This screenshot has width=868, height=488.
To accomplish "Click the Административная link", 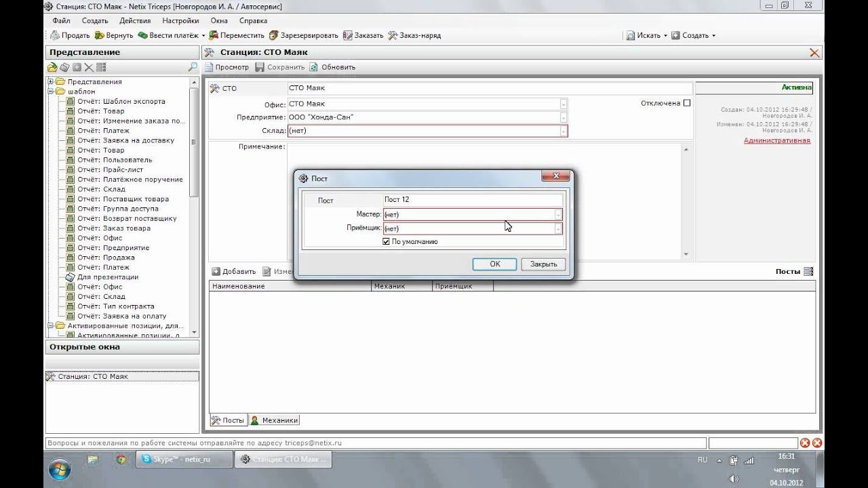I will [777, 140].
